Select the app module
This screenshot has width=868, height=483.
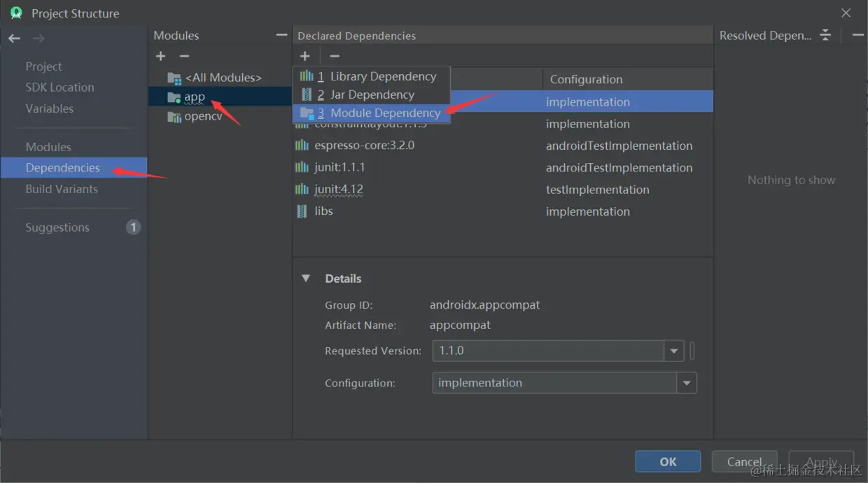[220, 97]
